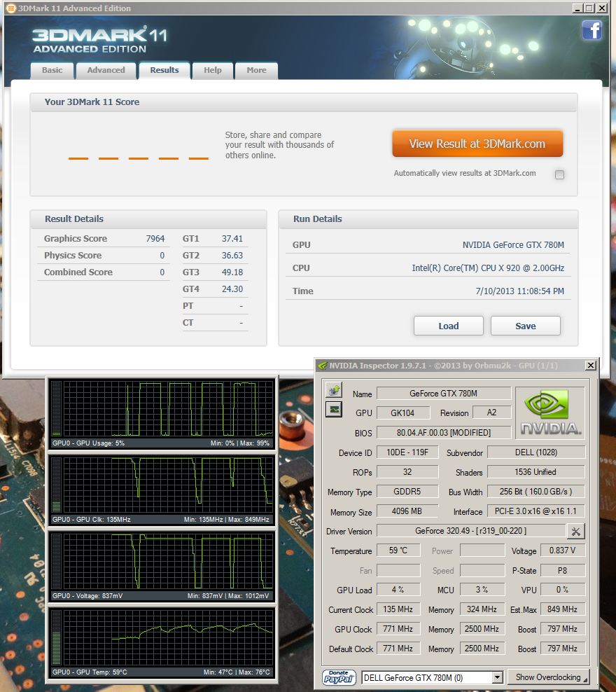Click the Shaders 1536 Unified field
This screenshot has height=692, width=616.
535,472
